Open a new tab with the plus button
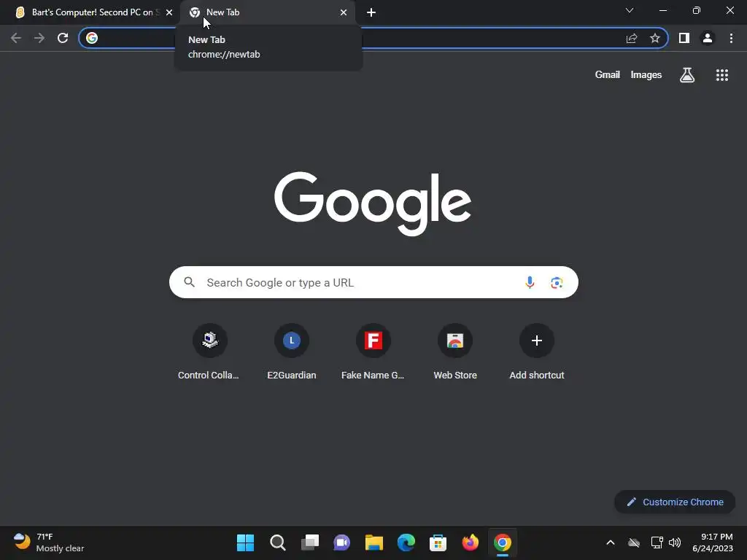The height and width of the screenshot is (560, 747). pyautogui.click(x=371, y=12)
